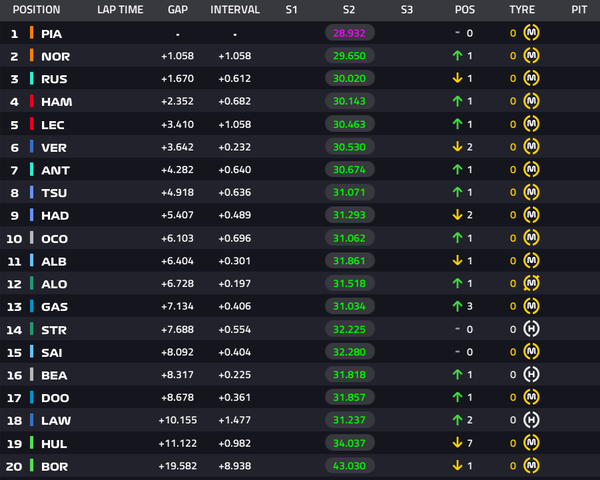Select DOO's medium tyre icon
This screenshot has height=480, width=600.
pos(531,397)
